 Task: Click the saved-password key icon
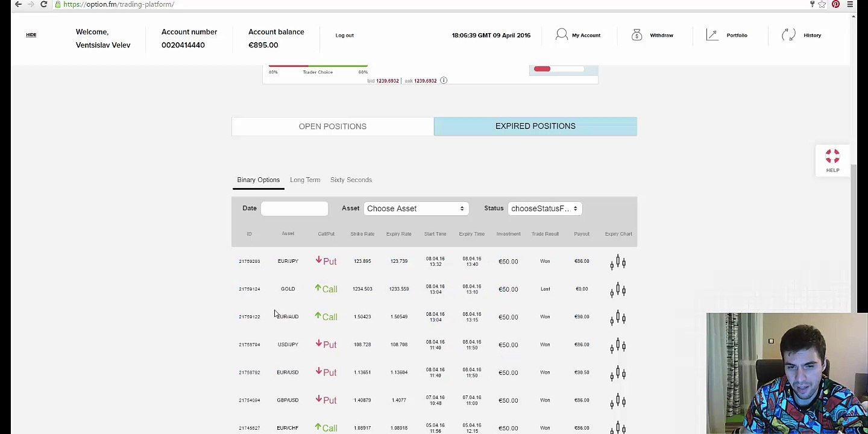(812, 4)
